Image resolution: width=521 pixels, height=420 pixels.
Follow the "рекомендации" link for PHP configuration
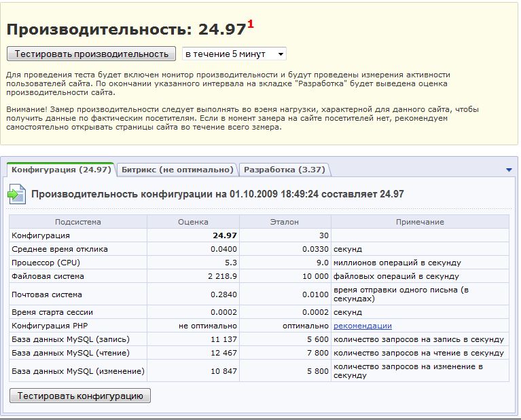click(362, 326)
